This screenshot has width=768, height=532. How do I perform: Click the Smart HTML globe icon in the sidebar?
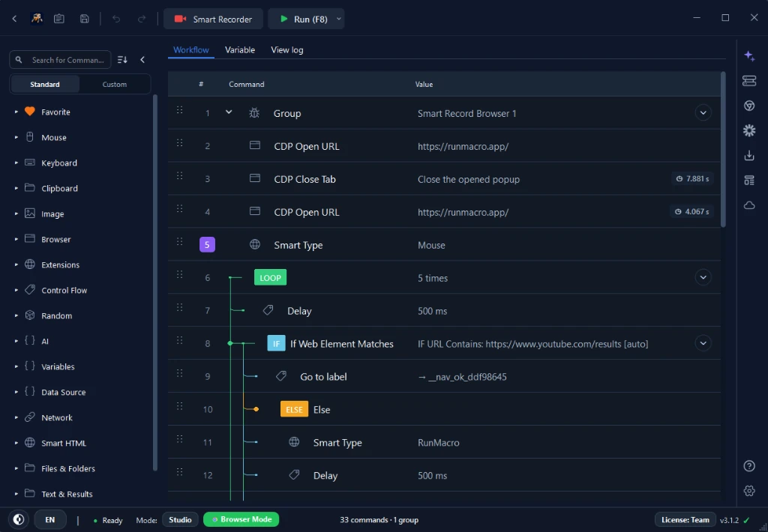30,442
